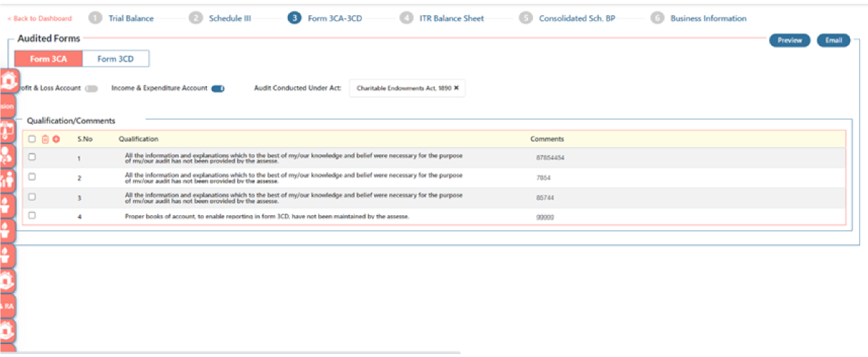Check the box for qualification row 3
Image resolution: width=868 pixels, height=357 pixels.
click(32, 196)
